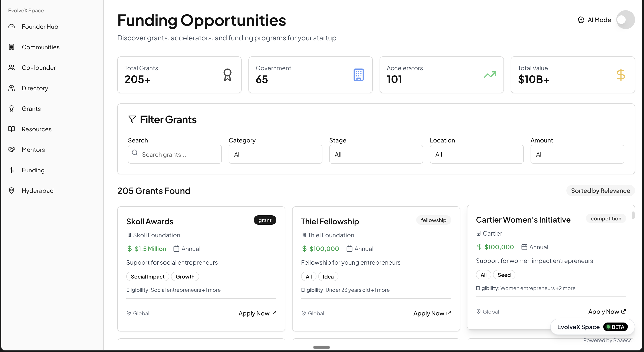Click the Resources book icon
The height and width of the screenshot is (352, 644).
click(12, 129)
